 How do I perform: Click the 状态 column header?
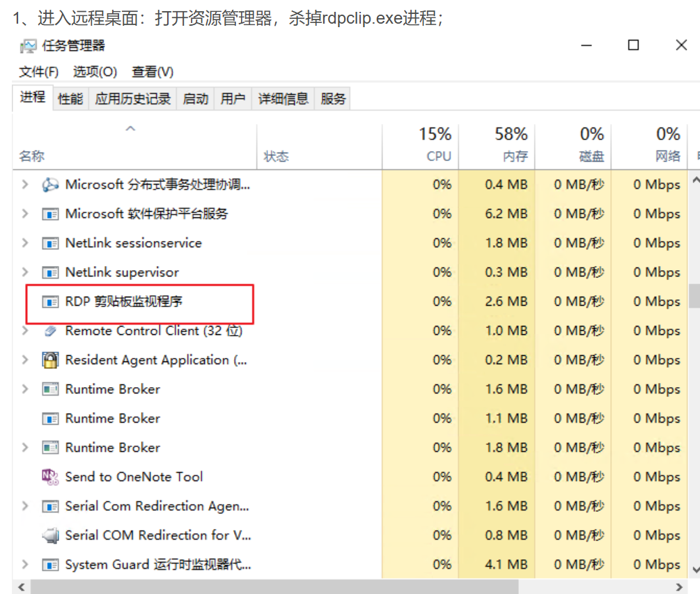coord(277,156)
